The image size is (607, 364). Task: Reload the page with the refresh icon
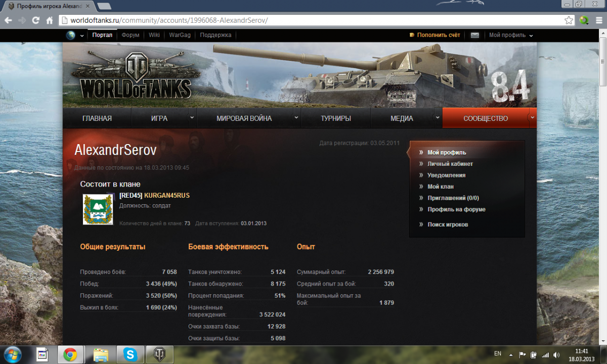point(35,21)
